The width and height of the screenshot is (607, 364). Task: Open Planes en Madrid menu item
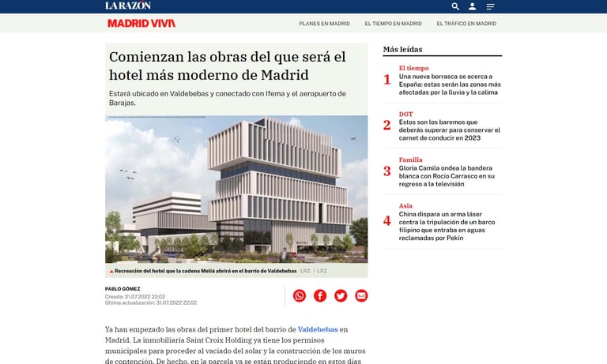click(324, 24)
